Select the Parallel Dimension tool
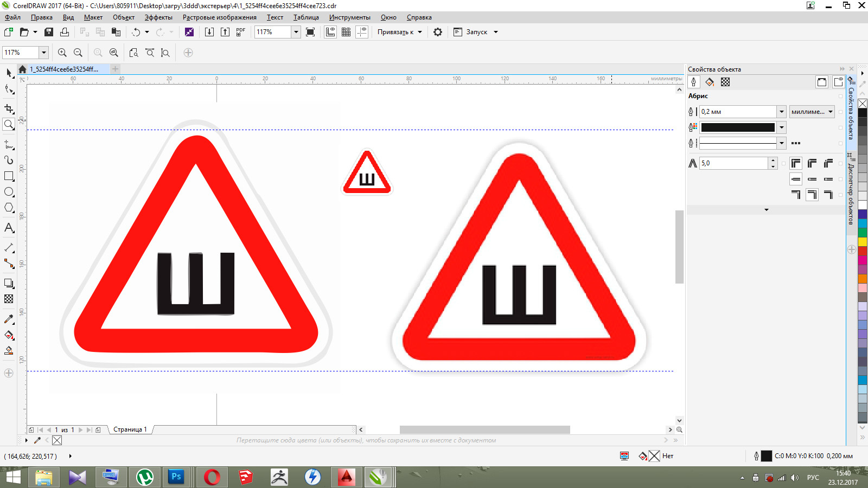This screenshot has width=868, height=488. click(9, 247)
